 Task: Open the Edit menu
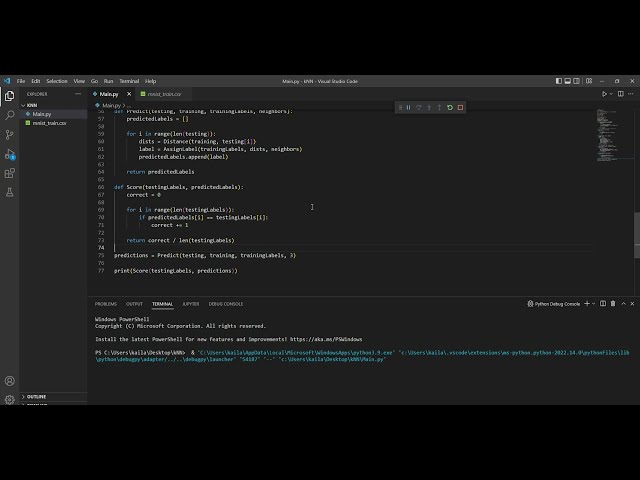36,81
